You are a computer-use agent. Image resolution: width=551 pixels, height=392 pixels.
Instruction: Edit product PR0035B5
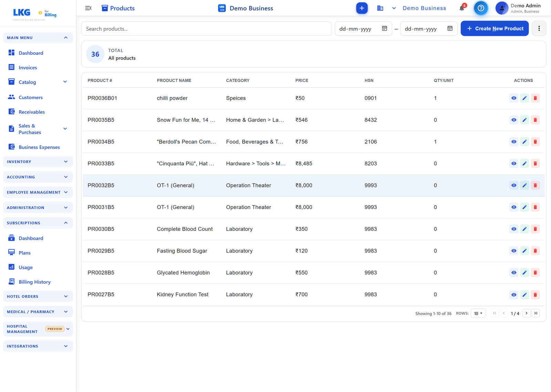click(x=524, y=120)
